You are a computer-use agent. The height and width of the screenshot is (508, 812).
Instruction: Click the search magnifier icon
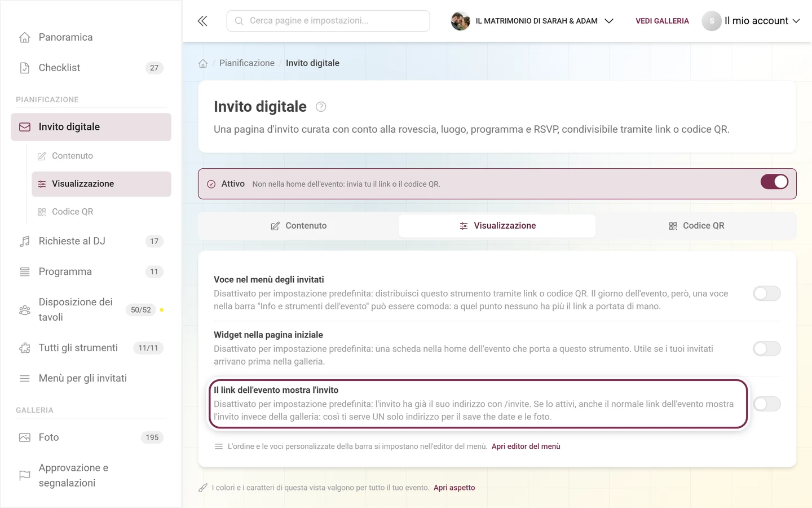[239, 21]
